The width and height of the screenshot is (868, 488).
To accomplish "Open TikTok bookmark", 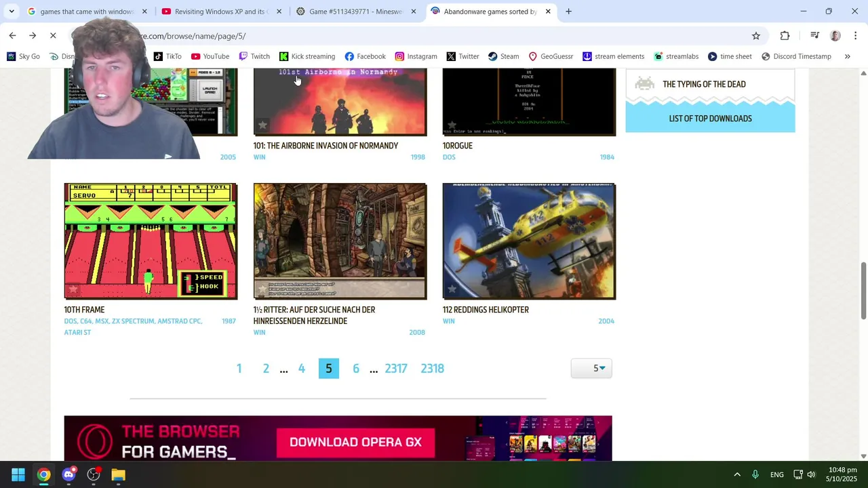I will tap(167, 56).
